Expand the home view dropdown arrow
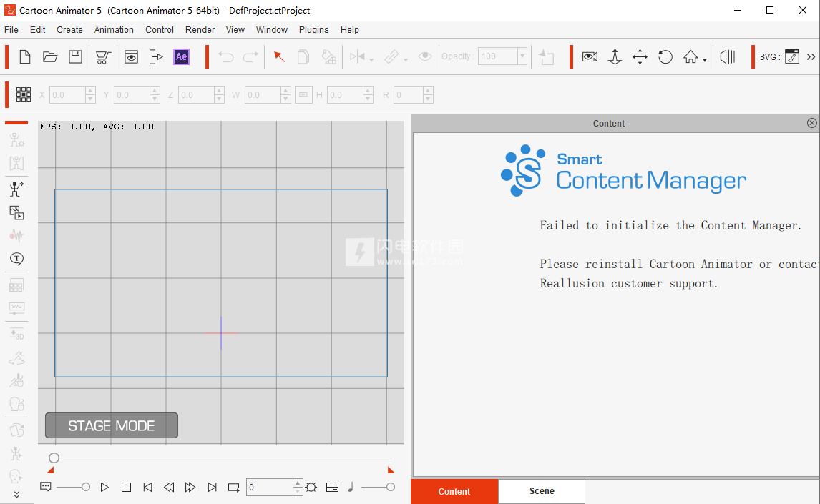Screen dimensions: 820x504 coord(704,60)
